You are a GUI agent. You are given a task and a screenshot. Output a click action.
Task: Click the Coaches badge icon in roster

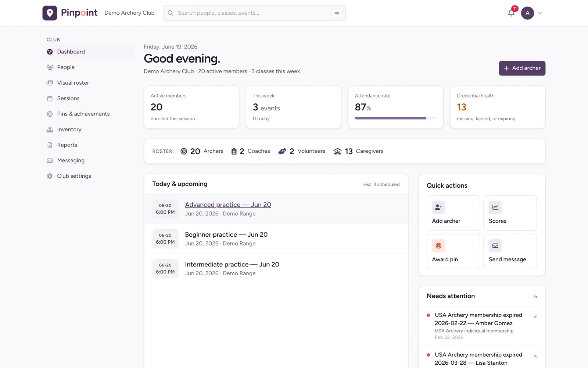click(x=234, y=151)
